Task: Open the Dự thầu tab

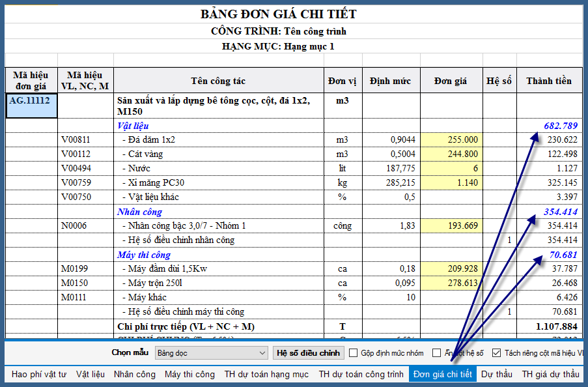Action: coord(497,375)
